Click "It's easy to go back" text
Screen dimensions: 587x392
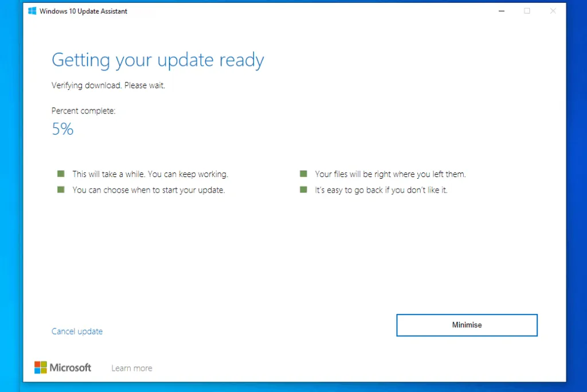coord(381,190)
